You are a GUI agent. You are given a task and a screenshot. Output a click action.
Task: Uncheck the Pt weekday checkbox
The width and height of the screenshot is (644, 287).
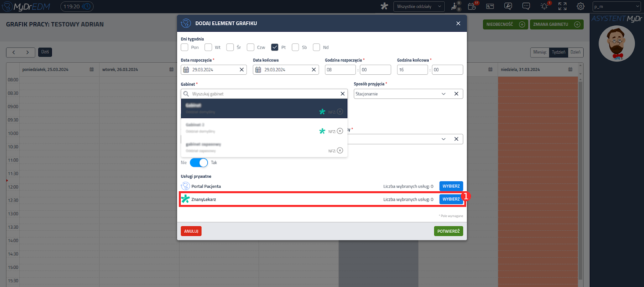tap(275, 47)
